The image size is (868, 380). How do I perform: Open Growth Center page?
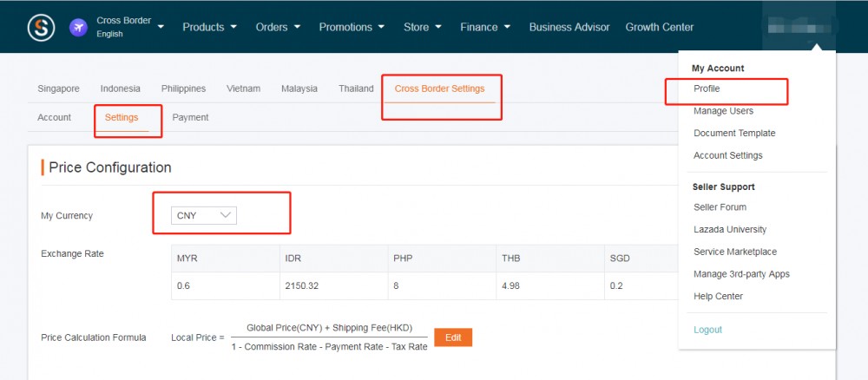point(660,27)
